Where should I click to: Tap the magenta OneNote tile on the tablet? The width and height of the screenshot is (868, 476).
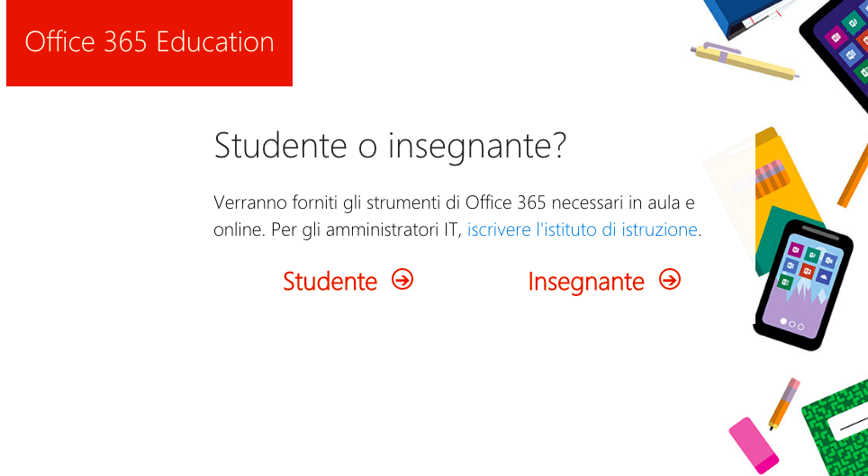click(x=836, y=37)
